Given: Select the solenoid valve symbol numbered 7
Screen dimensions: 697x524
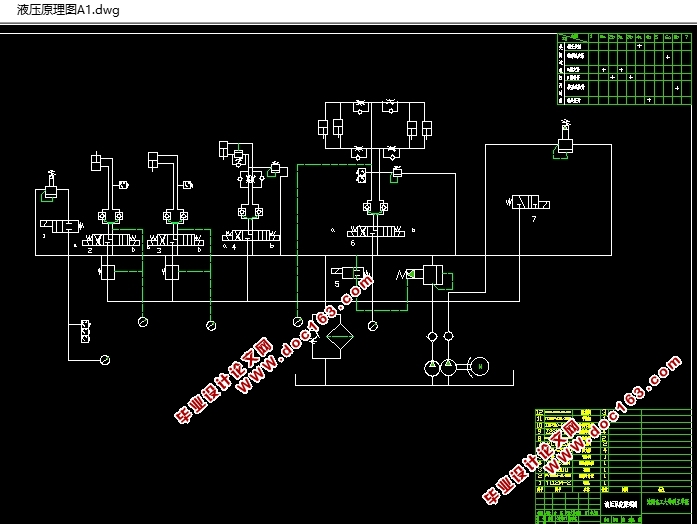Looking at the screenshot, I should [x=528, y=202].
